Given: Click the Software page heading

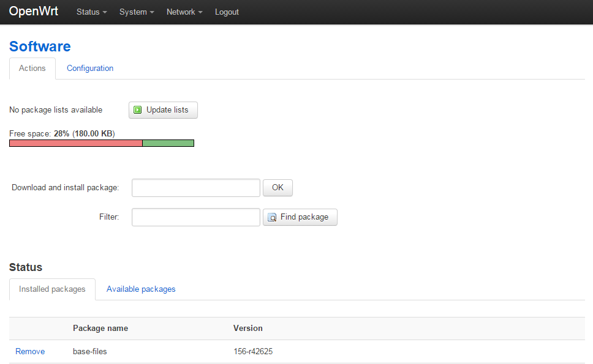Looking at the screenshot, I should pyautogui.click(x=40, y=46).
